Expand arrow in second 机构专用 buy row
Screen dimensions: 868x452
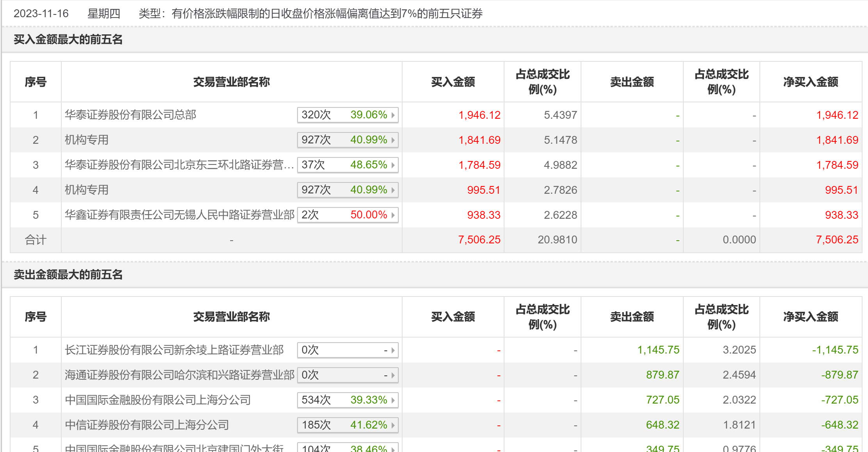[393, 190]
